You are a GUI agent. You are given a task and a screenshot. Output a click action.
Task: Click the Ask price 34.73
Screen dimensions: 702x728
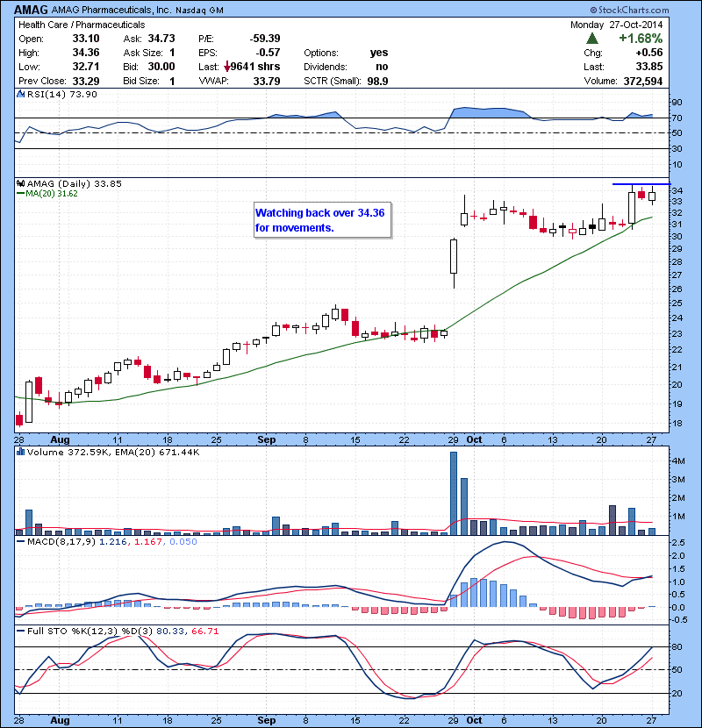[161, 39]
